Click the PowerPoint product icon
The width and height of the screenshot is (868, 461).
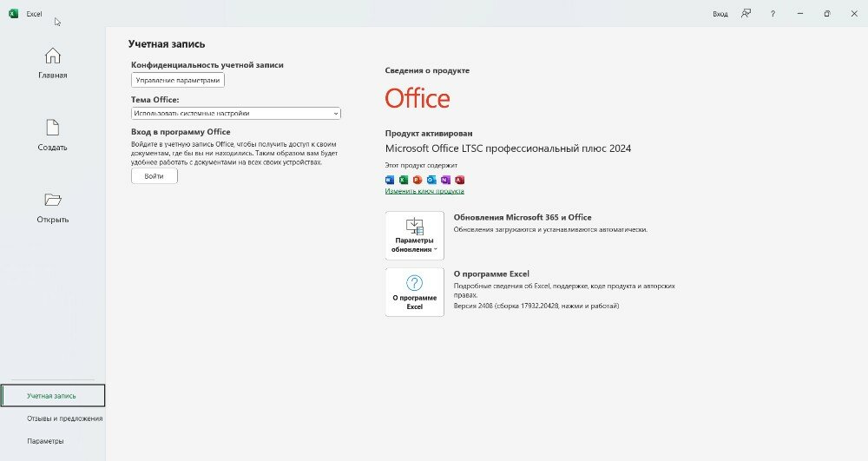418,180
